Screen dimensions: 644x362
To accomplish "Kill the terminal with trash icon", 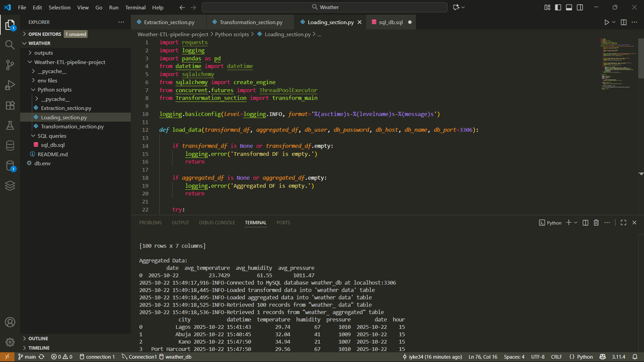I will [x=596, y=223].
